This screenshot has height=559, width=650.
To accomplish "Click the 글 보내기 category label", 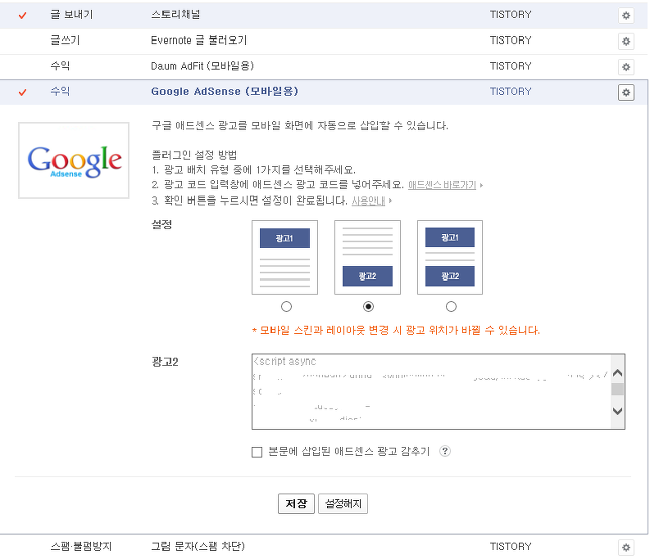I will (72, 15).
